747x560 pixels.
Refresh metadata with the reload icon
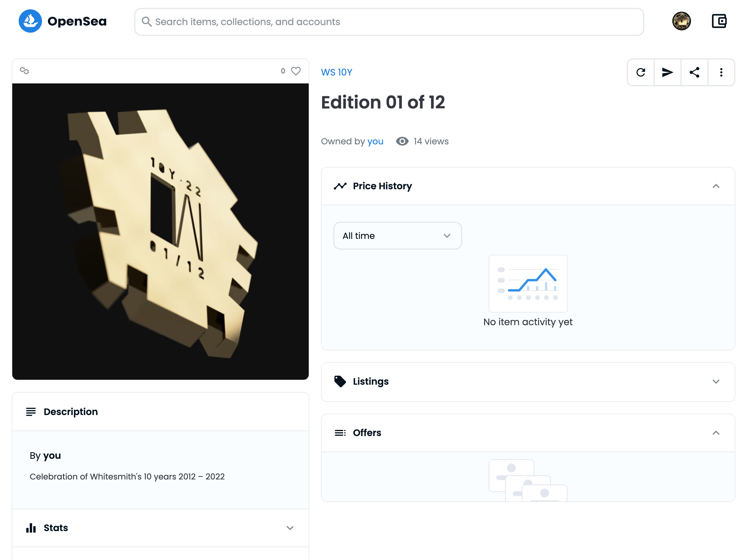[640, 72]
